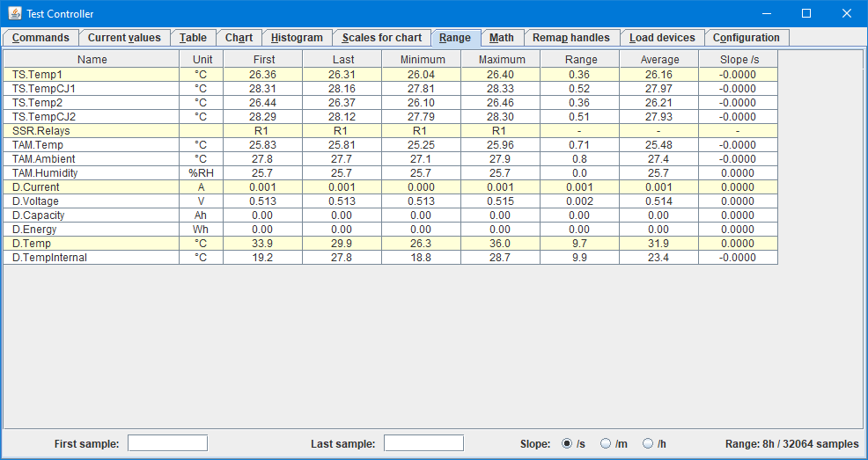Screen dimensions: 868x460
Task: Click D.Voltage range value 0.002
Action: 579,201
